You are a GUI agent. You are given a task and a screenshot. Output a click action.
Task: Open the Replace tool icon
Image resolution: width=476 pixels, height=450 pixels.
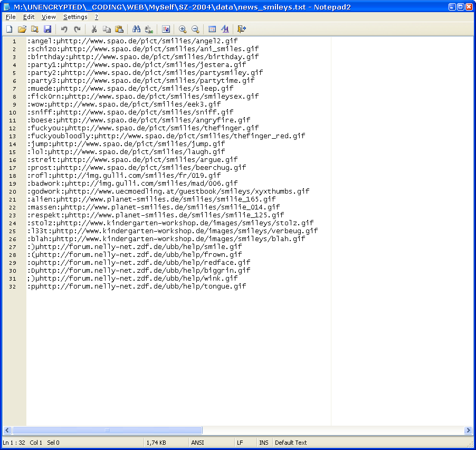(149, 29)
